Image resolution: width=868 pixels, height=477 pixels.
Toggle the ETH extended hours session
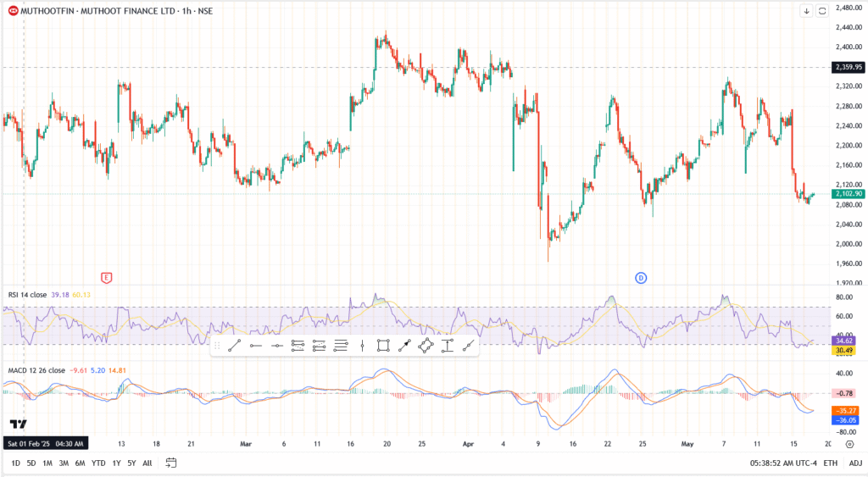tap(830, 463)
